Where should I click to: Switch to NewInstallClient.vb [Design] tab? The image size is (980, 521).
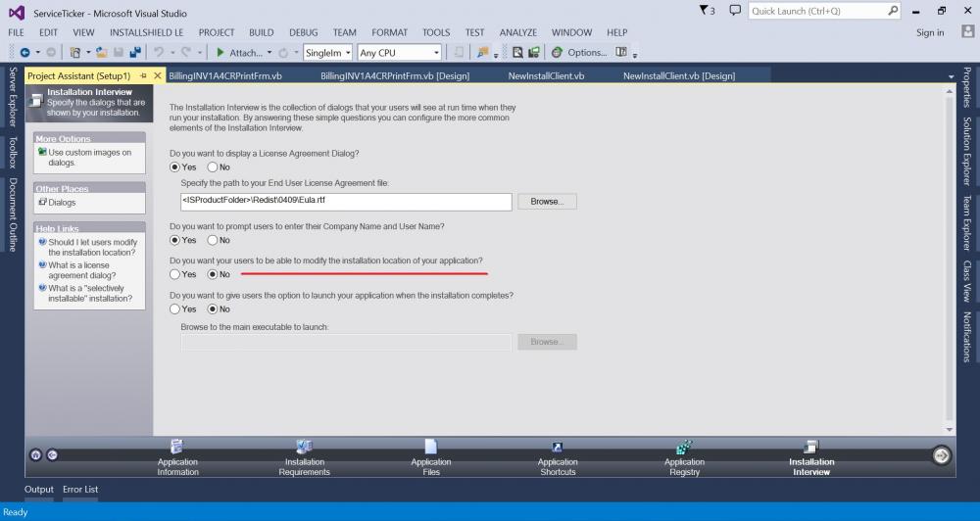[679, 75]
